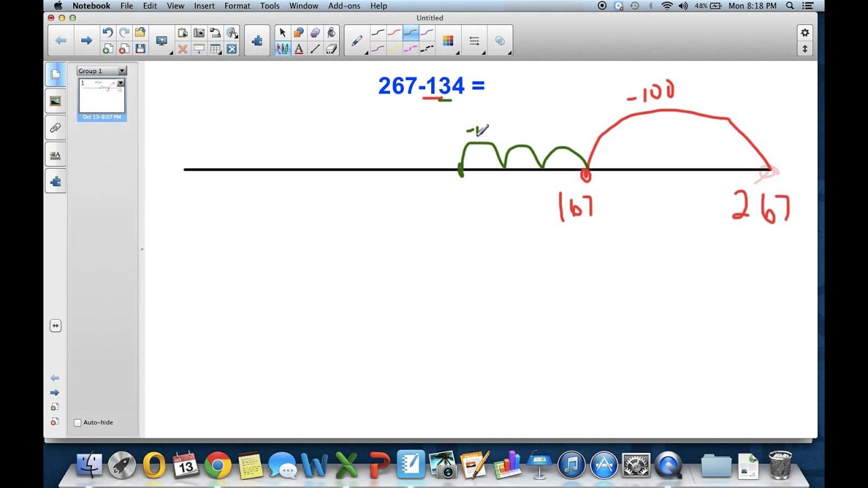Undo the last action
The width and height of the screenshot is (868, 488).
[107, 33]
